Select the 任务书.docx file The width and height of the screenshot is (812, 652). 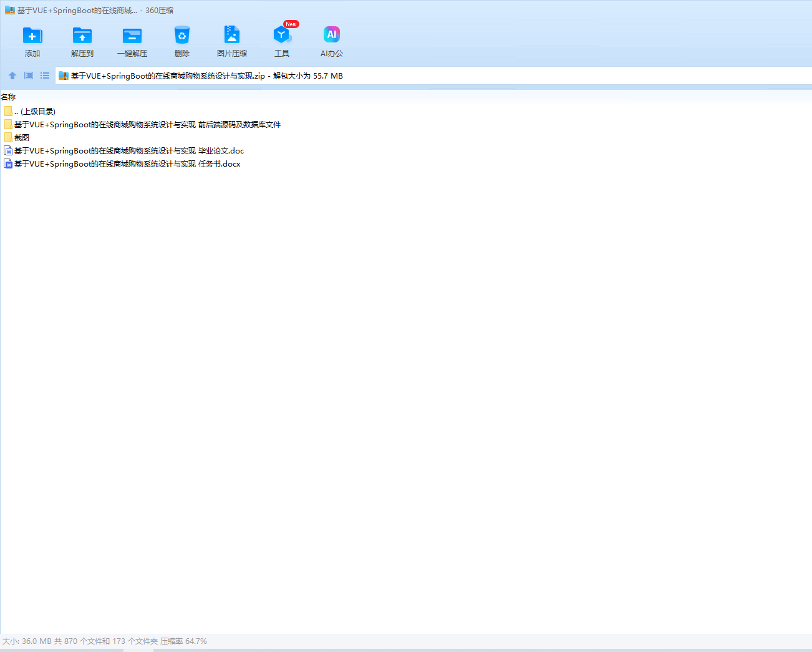point(122,164)
